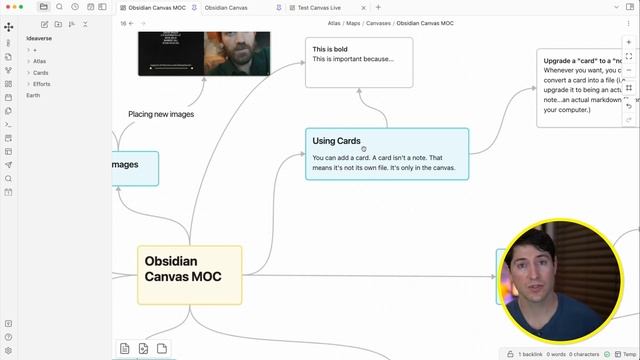640x360 pixels.
Task: Click the lined document icon in canvas bottom toolbar
Action: pyautogui.click(x=124, y=348)
